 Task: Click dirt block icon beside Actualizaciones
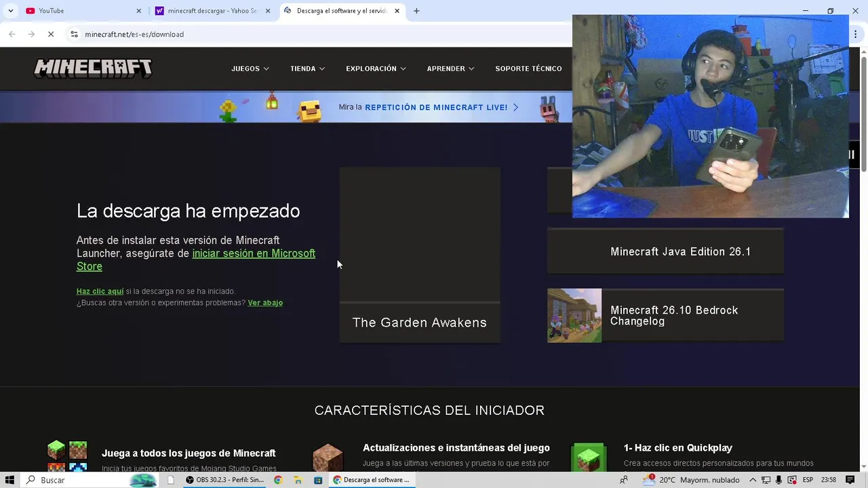(328, 457)
